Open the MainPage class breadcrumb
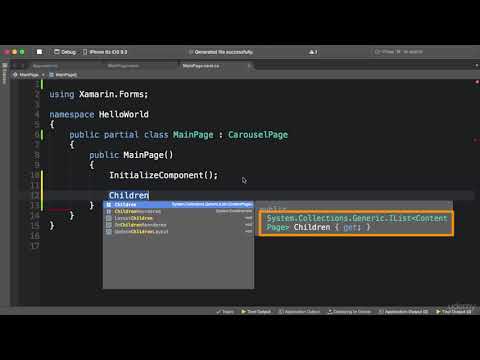 coord(26,75)
